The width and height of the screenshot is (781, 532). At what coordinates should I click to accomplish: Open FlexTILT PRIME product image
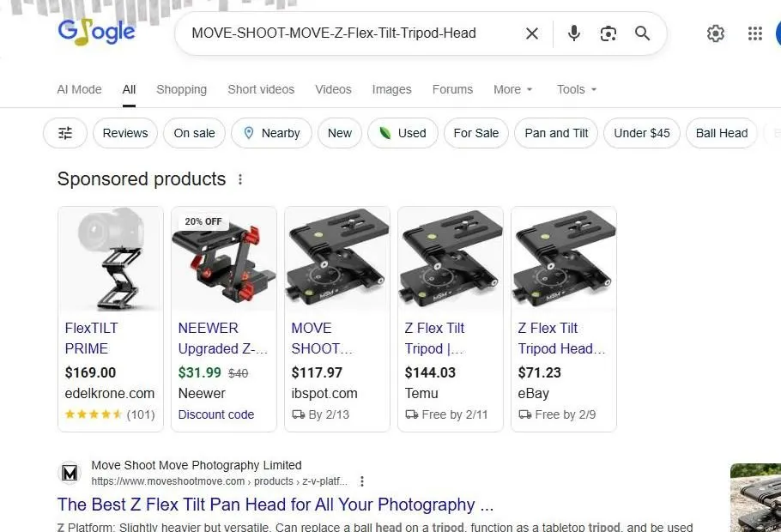point(111,259)
